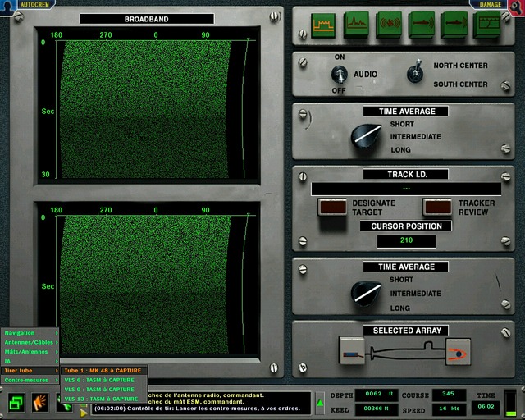Choose Tube 1 : MK 48 à CAPTURE

coord(103,371)
